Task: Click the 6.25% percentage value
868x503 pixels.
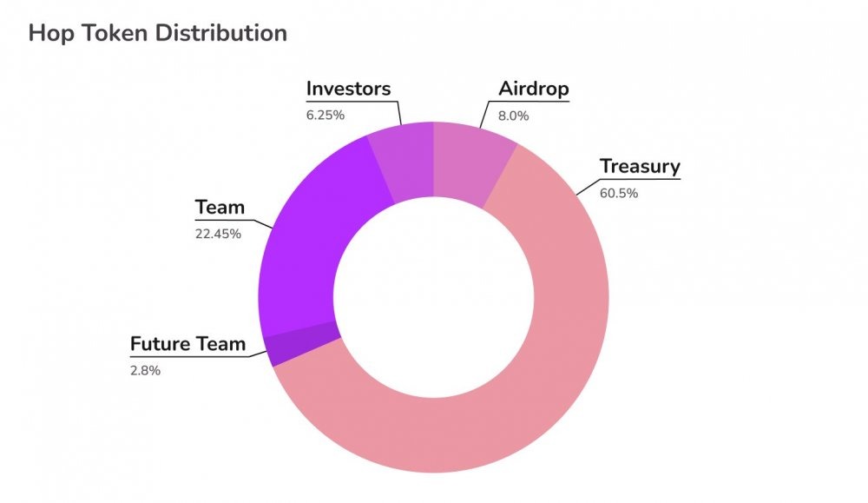Action: (x=325, y=116)
